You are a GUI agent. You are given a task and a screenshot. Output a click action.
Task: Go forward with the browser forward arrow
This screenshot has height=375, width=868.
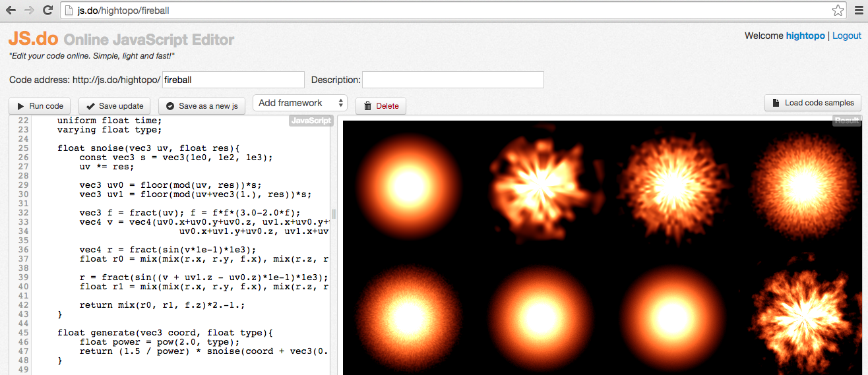coord(29,11)
